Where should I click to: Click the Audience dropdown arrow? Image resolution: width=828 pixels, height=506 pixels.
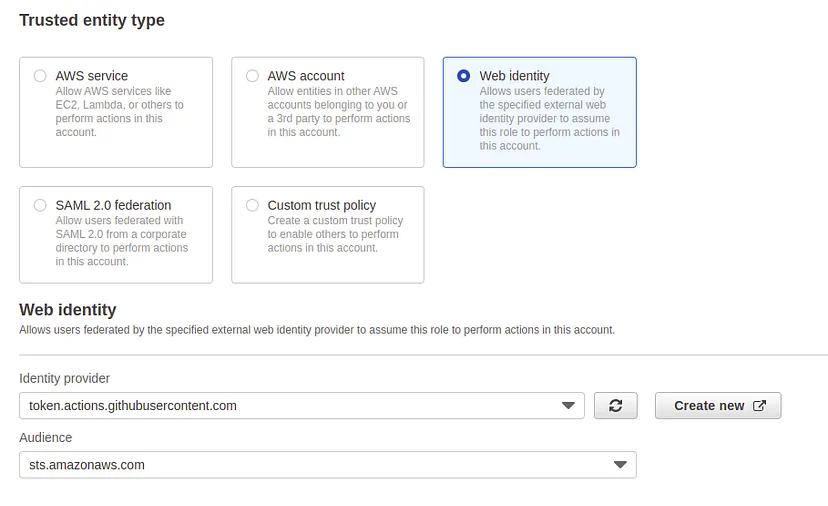[x=621, y=465]
